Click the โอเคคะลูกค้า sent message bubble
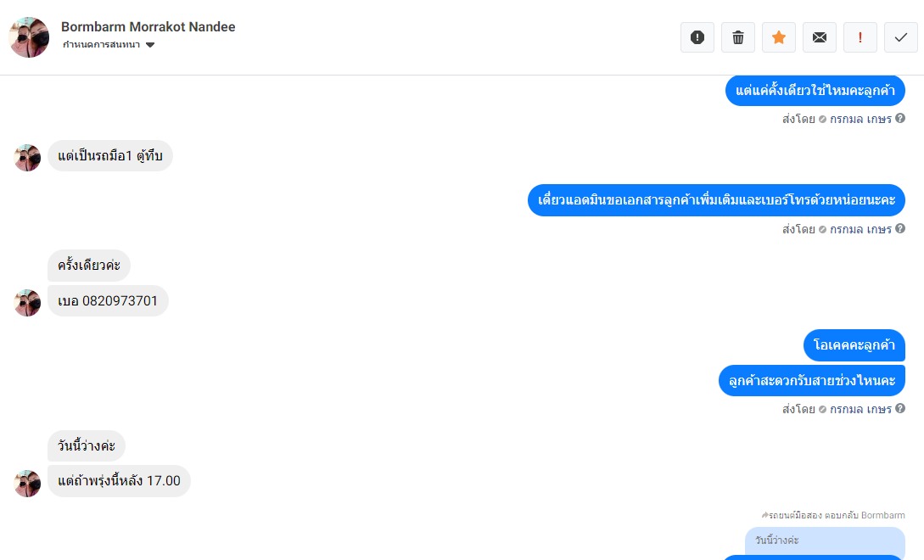This screenshot has width=924, height=560. point(854,344)
